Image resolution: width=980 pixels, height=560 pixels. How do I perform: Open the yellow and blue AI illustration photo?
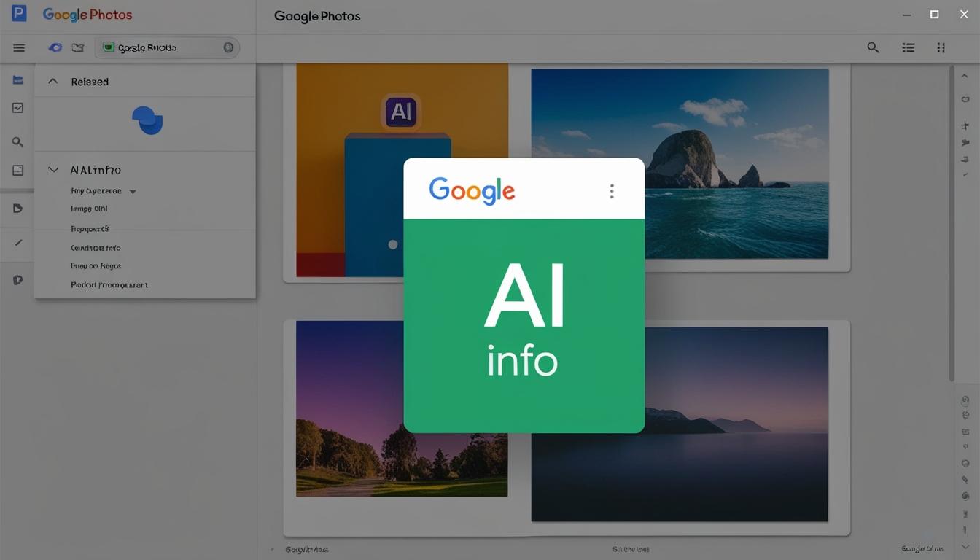pos(402,170)
